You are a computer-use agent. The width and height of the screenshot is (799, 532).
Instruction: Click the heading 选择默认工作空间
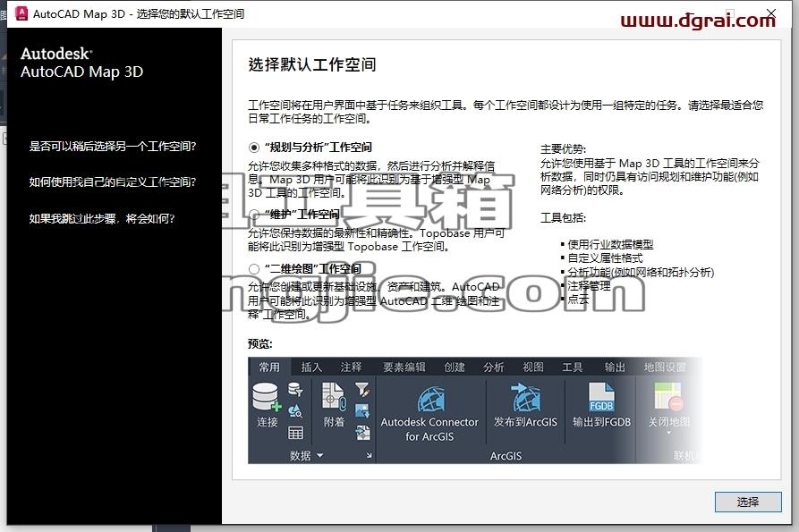coord(312,64)
